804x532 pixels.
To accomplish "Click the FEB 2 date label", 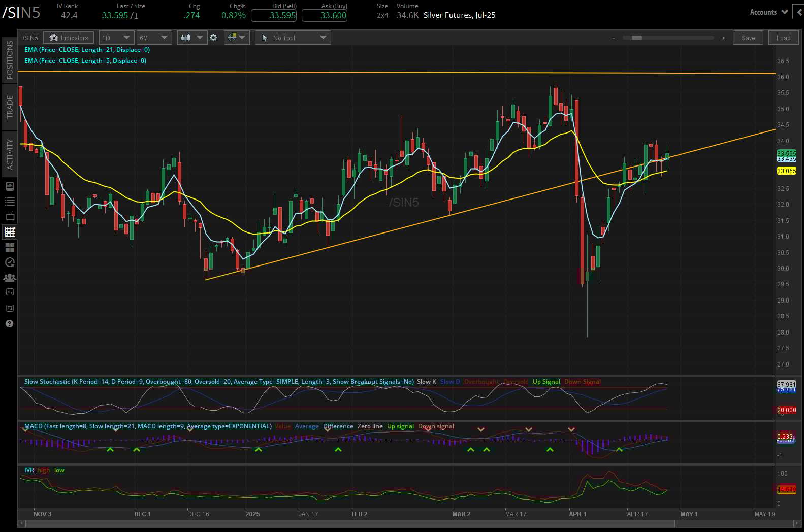I will (359, 514).
